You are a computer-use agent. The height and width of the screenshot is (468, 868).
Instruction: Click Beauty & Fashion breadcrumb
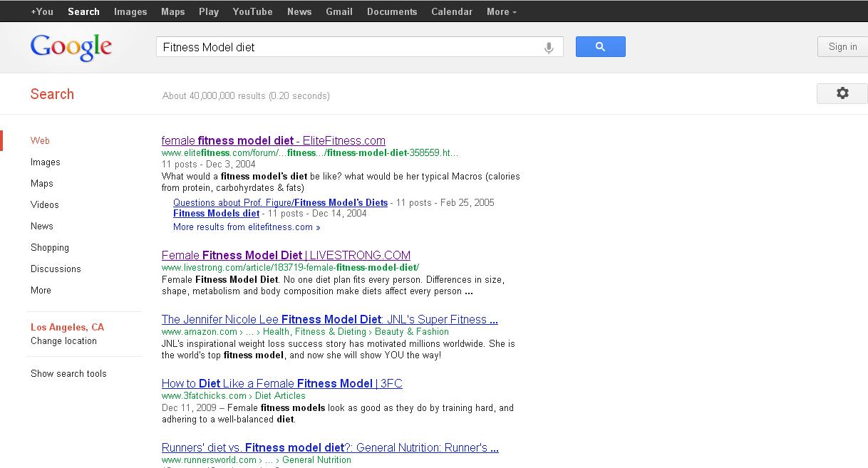tap(411, 332)
